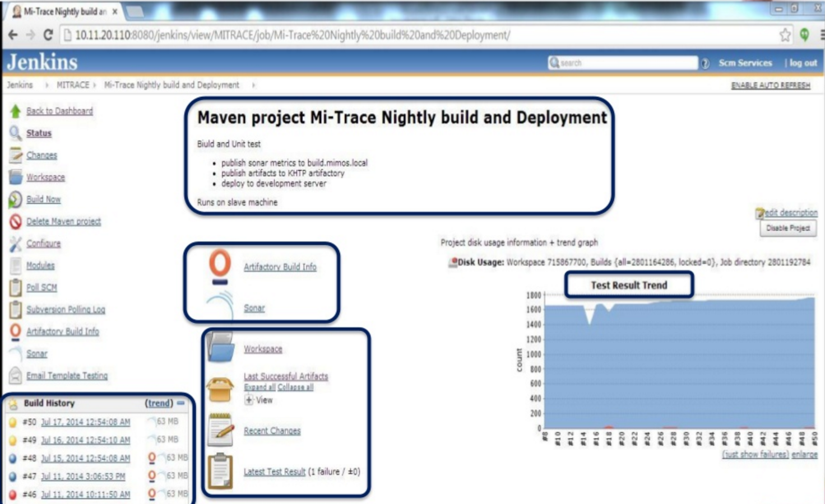The width and height of the screenshot is (825, 504).
Task: Click the MITRACE breadcrumb link
Action: click(73, 85)
